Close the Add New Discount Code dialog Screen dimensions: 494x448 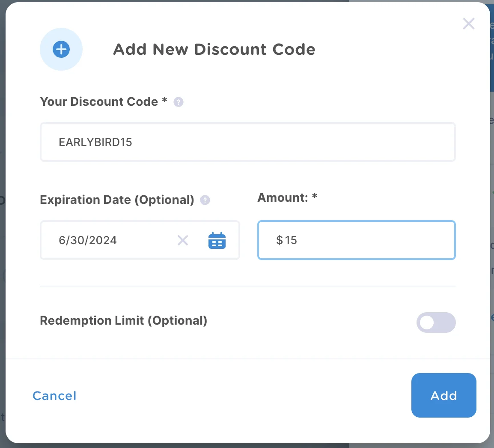coord(469,24)
